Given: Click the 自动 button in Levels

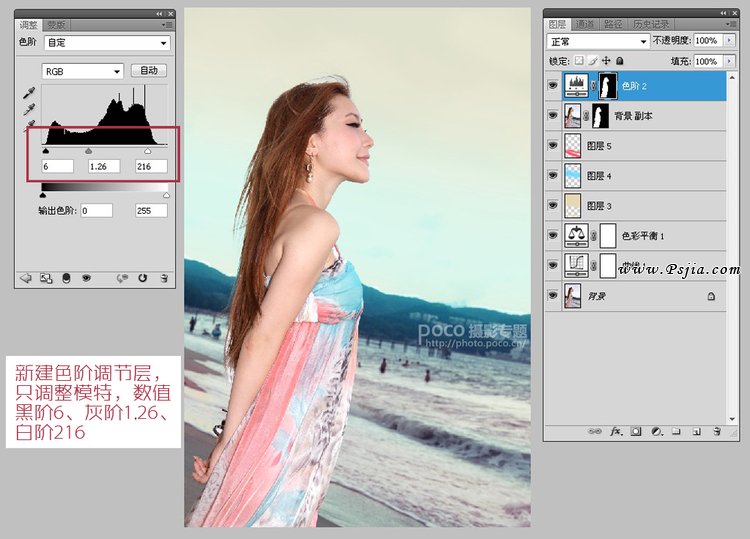Looking at the screenshot, I should coord(149,71).
